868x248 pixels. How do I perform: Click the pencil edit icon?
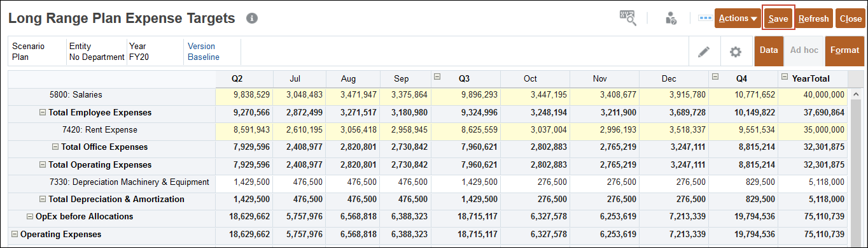704,52
